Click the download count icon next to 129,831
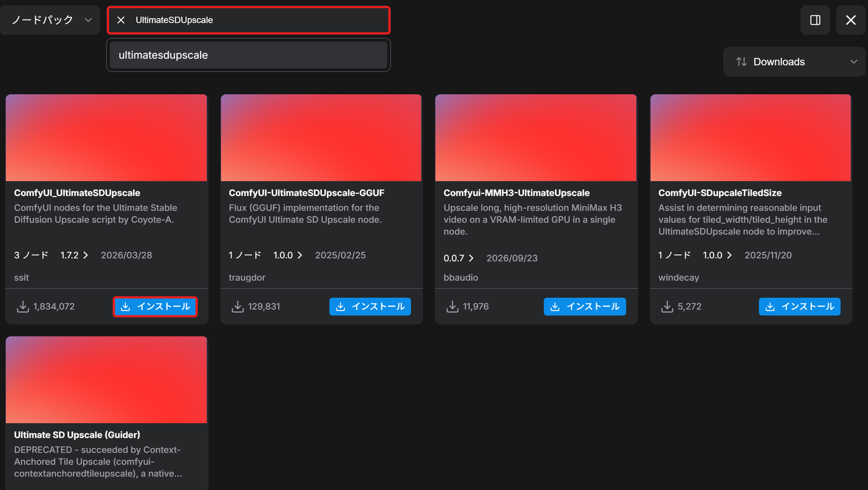Viewport: 868px width, 490px height. 238,307
